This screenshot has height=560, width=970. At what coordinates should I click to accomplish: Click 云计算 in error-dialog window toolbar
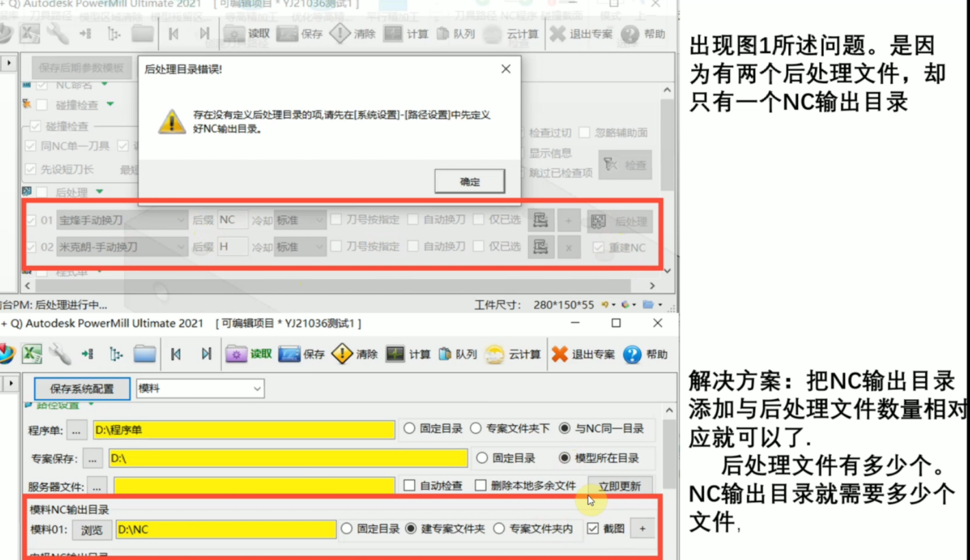pyautogui.click(x=510, y=33)
